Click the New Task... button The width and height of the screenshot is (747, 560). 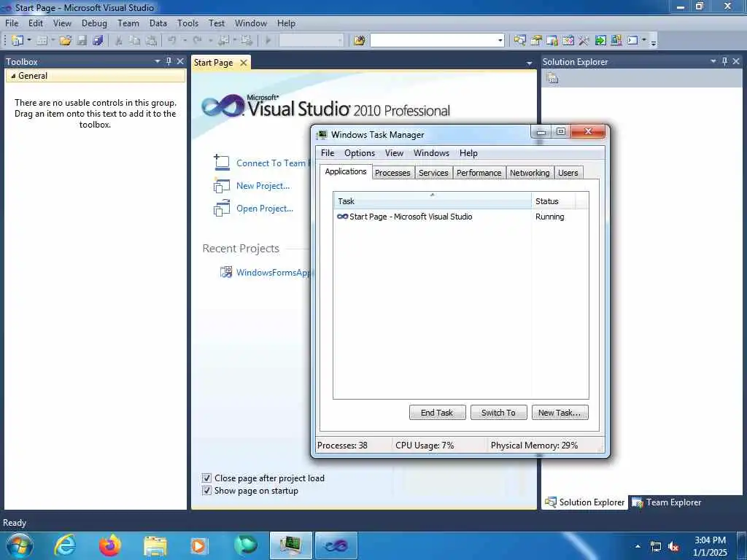[560, 413]
